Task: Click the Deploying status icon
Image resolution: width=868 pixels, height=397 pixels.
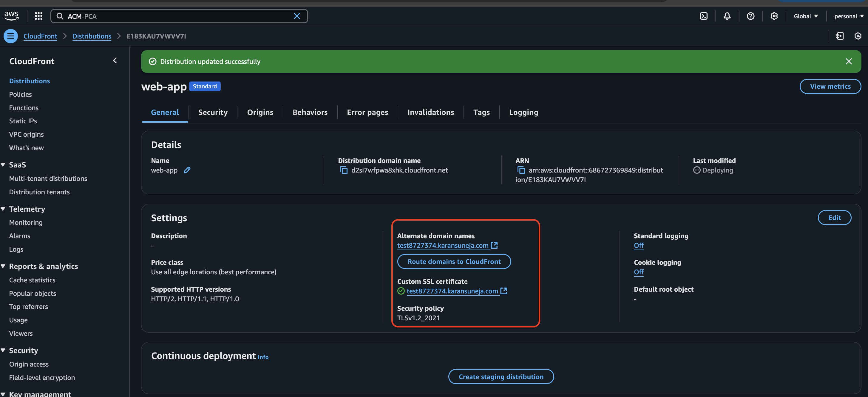Action: click(696, 170)
